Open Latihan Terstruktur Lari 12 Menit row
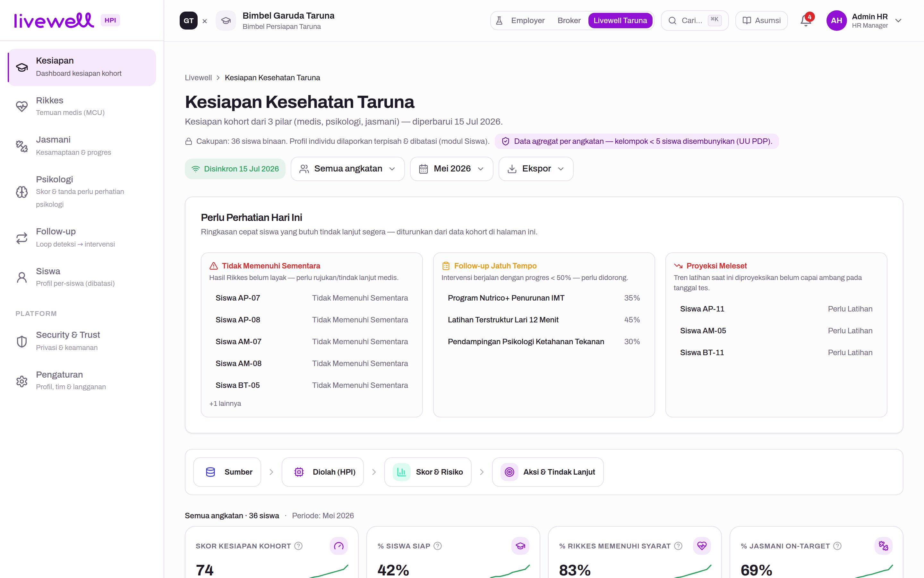The image size is (924, 578). click(544, 320)
